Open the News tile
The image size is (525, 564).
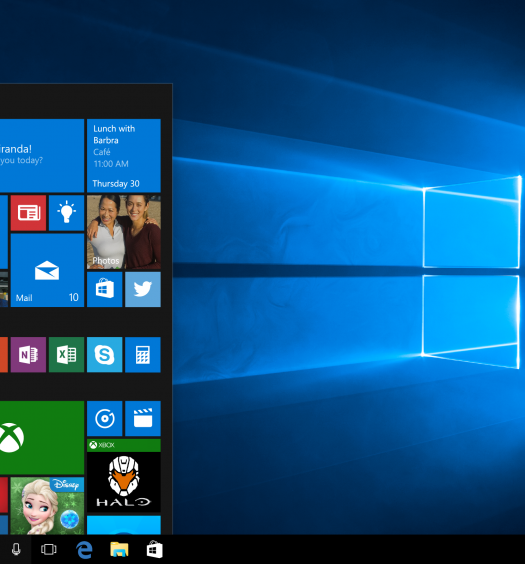point(28,213)
